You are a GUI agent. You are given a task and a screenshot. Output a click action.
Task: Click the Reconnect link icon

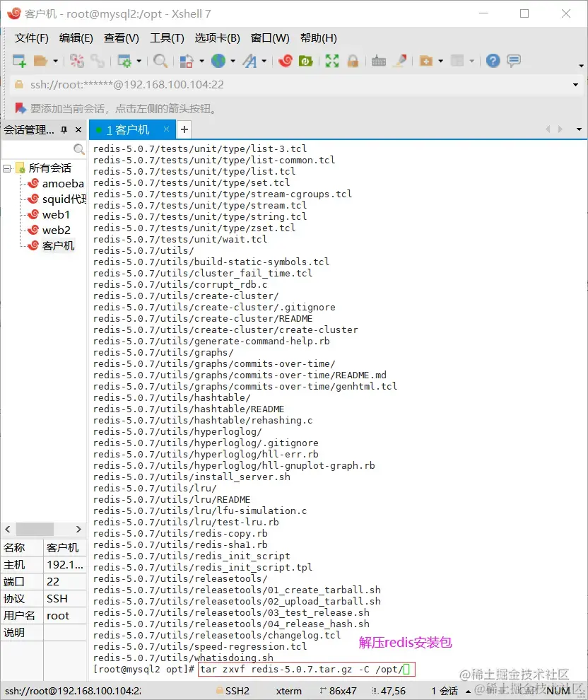[98, 61]
